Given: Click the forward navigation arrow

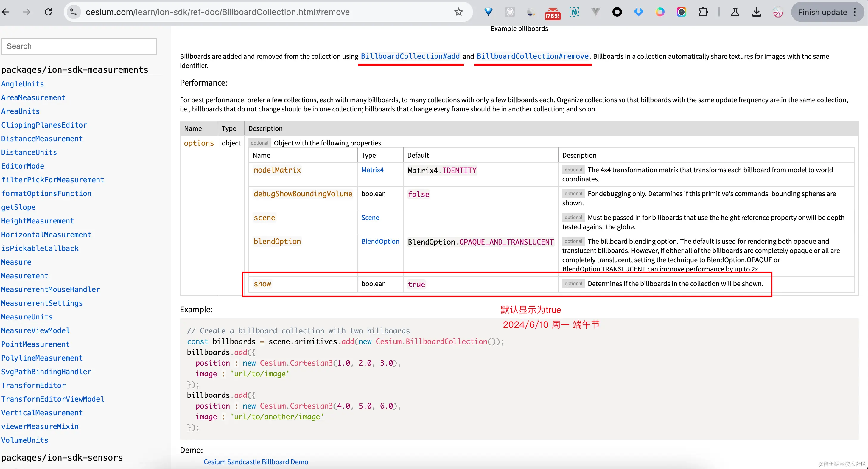Looking at the screenshot, I should coord(27,12).
